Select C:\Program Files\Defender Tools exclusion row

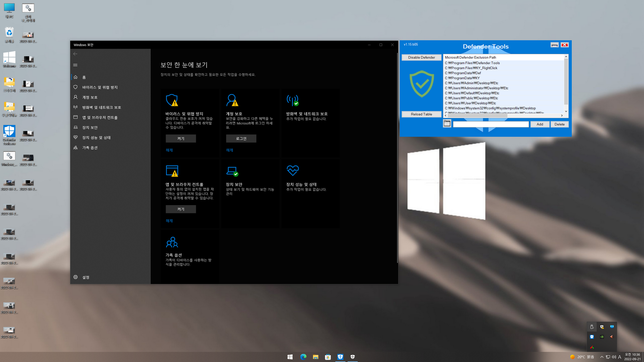point(504,63)
